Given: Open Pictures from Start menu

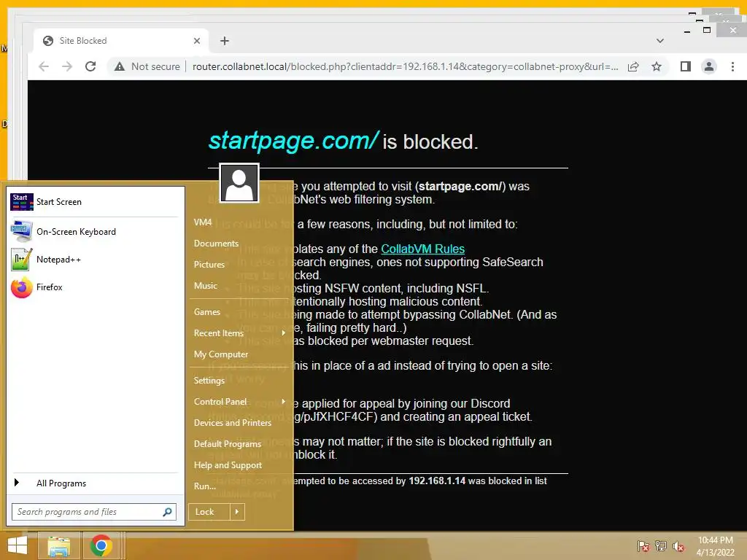Looking at the screenshot, I should (209, 264).
